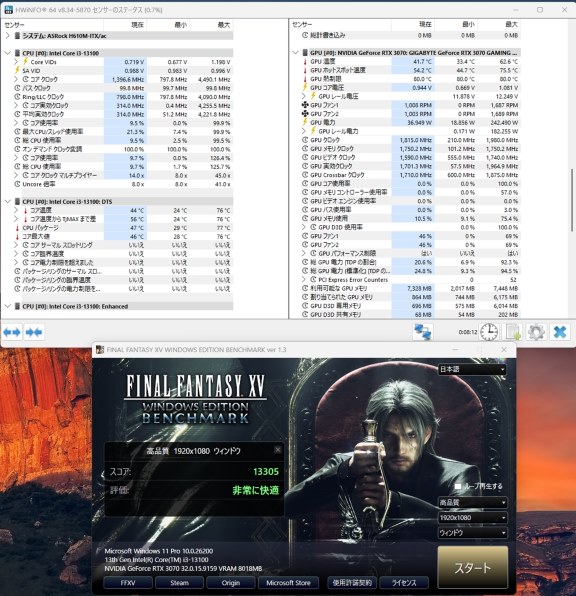Expand the PCI Express Error Counters row
This screenshot has height=596, width=576.
[304, 279]
